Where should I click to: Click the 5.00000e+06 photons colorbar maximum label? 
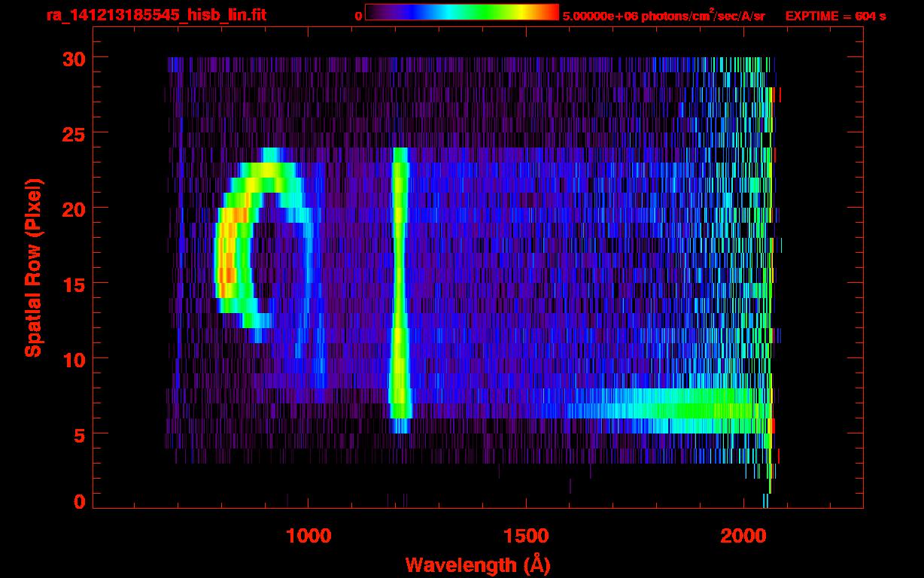tap(664, 16)
